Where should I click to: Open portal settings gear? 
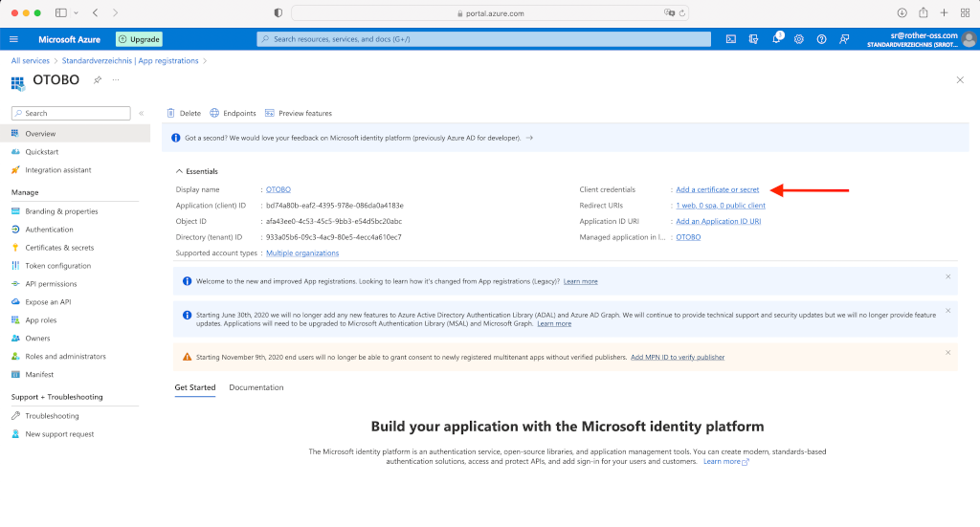[x=799, y=39]
